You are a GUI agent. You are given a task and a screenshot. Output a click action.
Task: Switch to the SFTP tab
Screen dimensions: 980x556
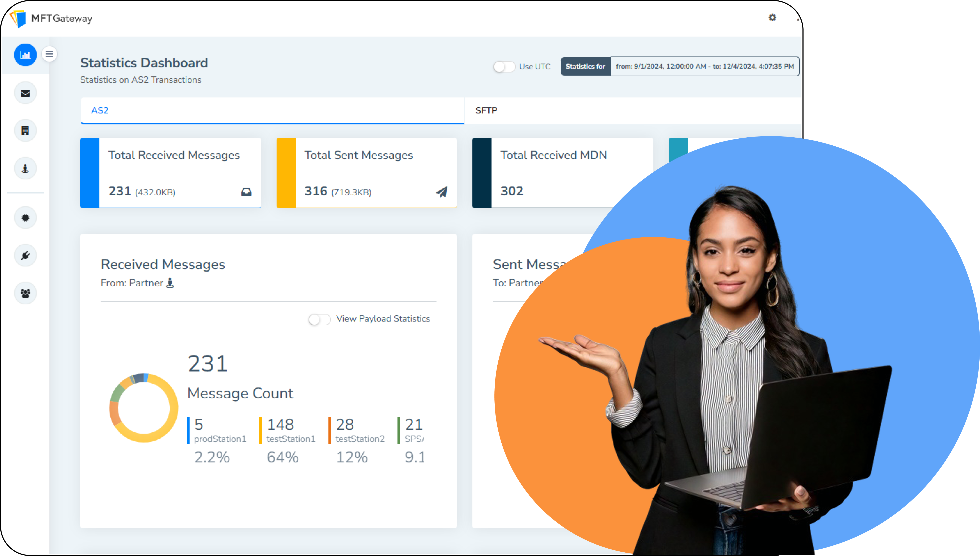pyautogui.click(x=633, y=110)
